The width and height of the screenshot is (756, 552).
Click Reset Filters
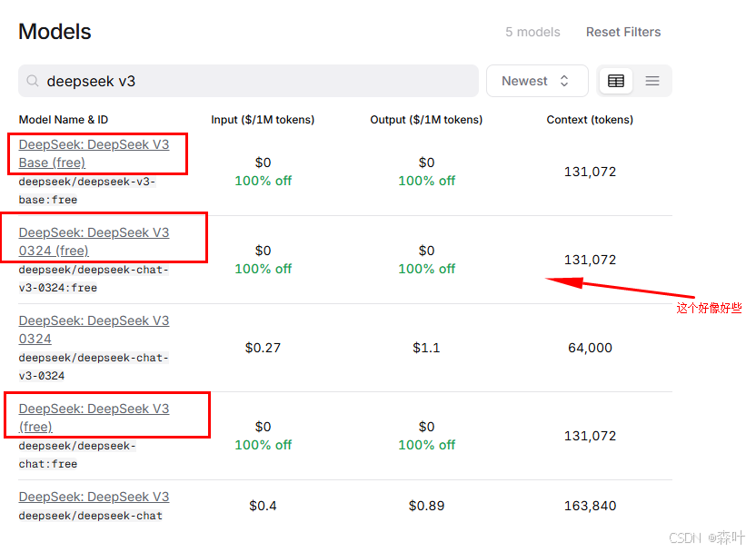coord(623,32)
